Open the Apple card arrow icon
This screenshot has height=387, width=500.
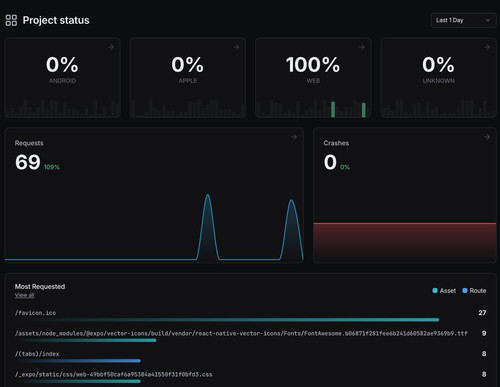(x=236, y=47)
